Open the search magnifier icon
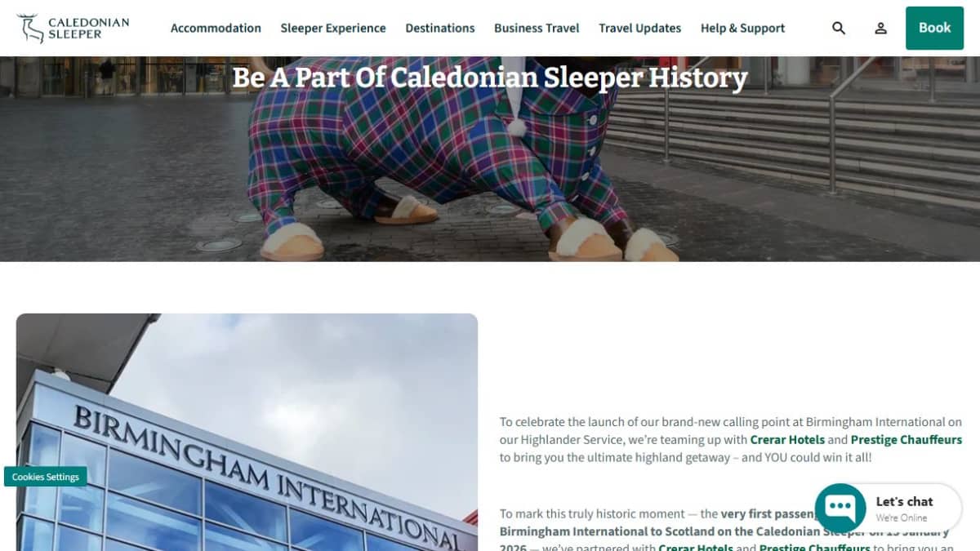Image resolution: width=980 pixels, height=551 pixels. [839, 28]
